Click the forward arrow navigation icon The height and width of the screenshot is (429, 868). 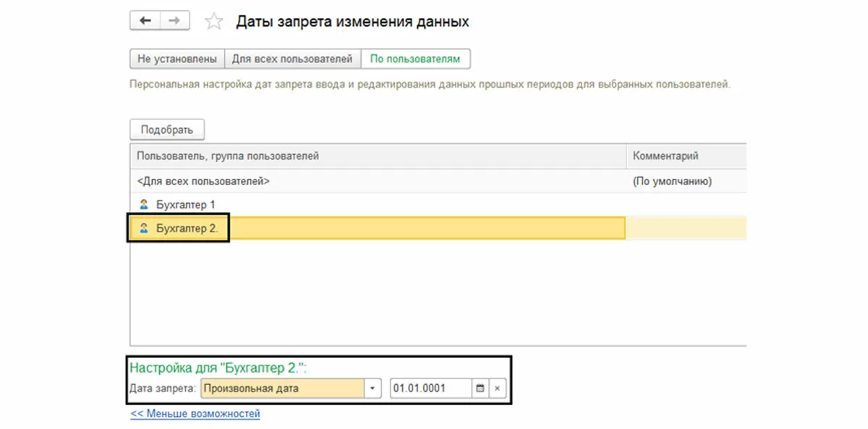click(174, 21)
